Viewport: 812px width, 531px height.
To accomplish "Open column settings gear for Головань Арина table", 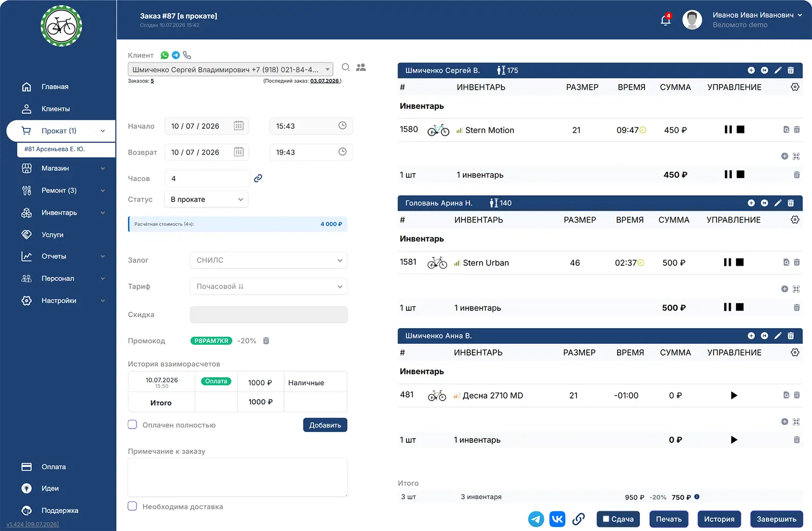I will [795, 220].
